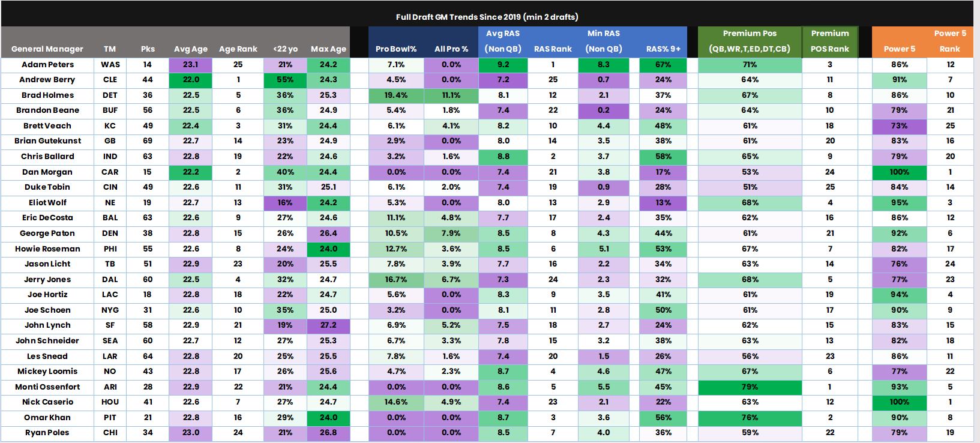Select Dan Morgan's 100% Power 5 cell
The width and height of the screenshot is (980, 443).
(899, 172)
